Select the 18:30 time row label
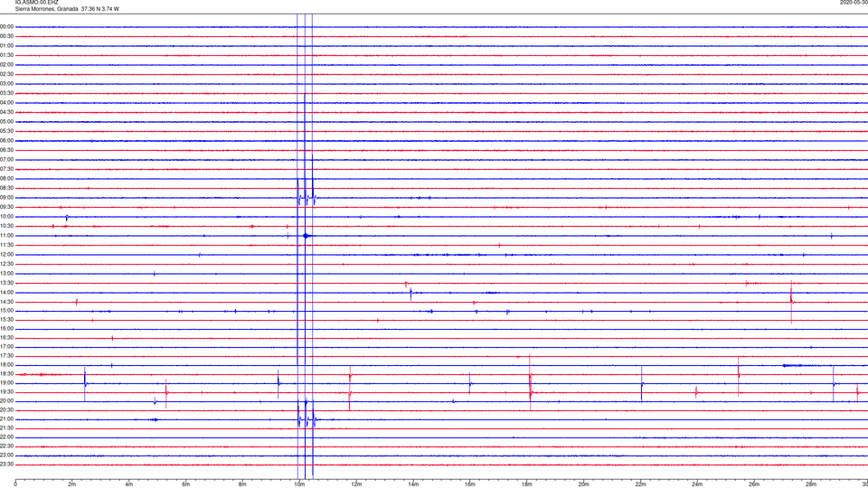The height and width of the screenshot is (488, 868). coord(6,374)
